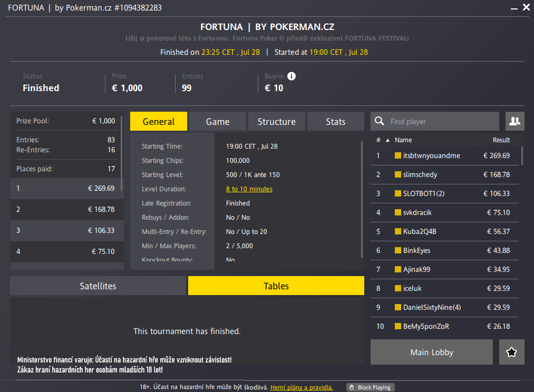Sort players by rank arrow
Screen dimensions: 534x392
pyautogui.click(x=387, y=140)
